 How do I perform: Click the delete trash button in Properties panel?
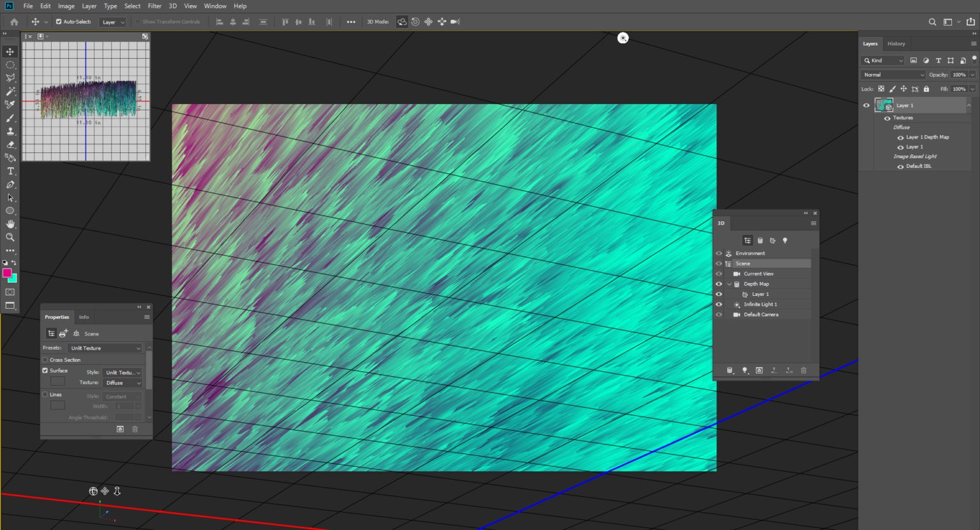click(135, 429)
